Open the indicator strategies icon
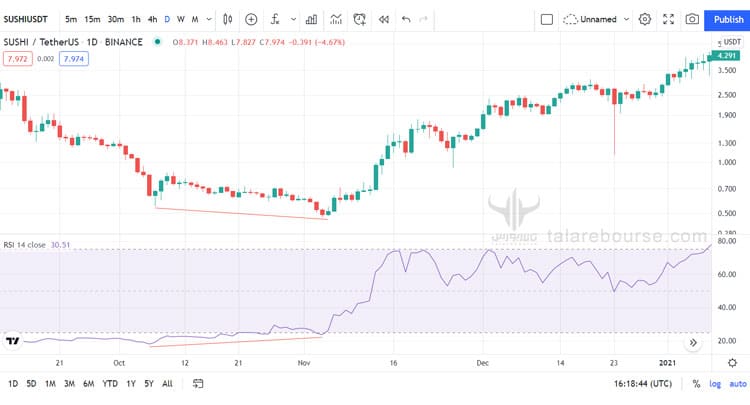This screenshot has height=405, width=750. point(336,20)
